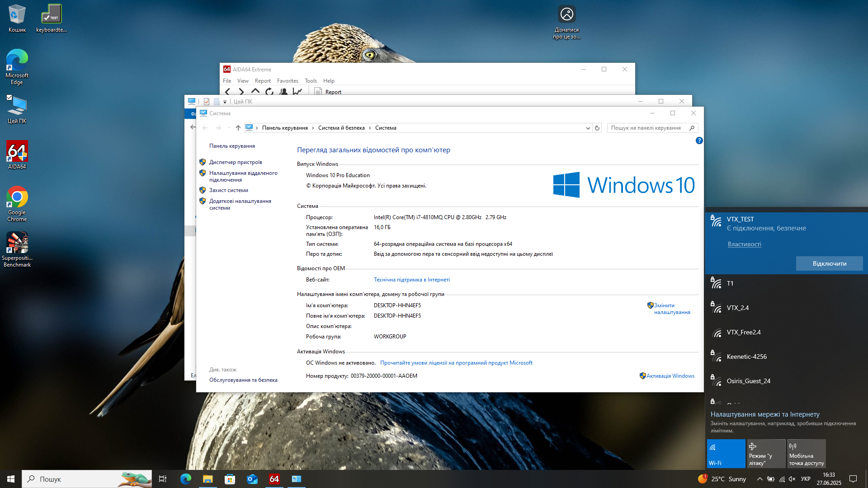Click the Microsoft Store taskbar icon

pos(230,479)
